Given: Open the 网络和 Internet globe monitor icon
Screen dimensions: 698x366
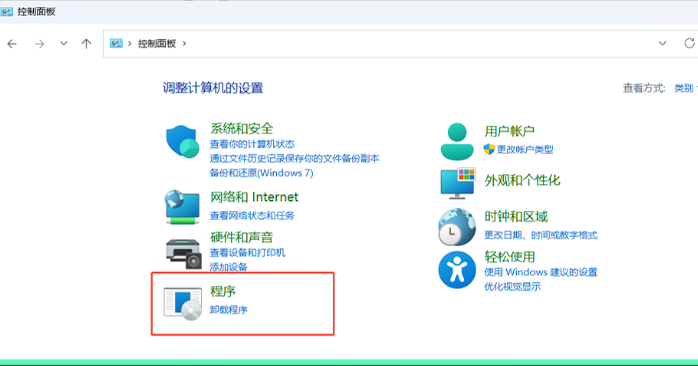Looking at the screenshot, I should click(182, 207).
